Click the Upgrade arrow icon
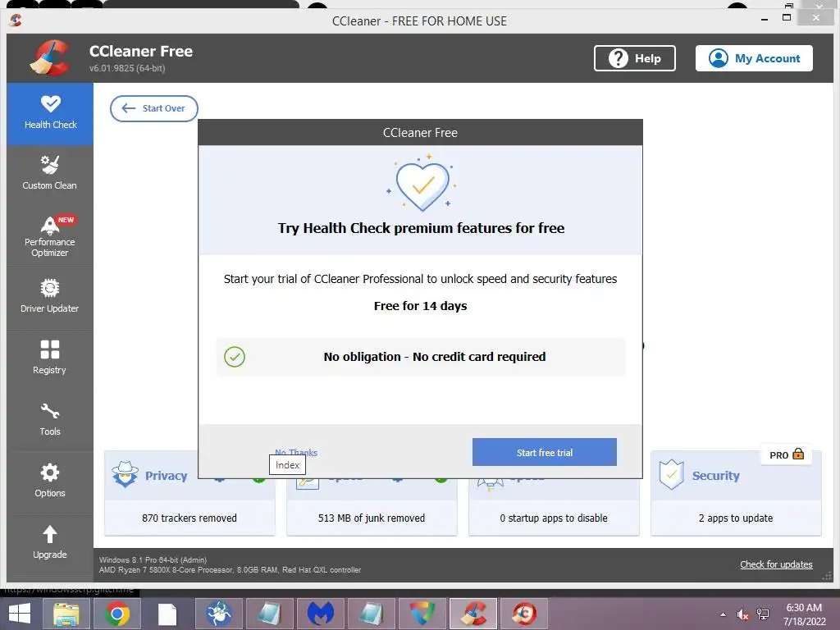The height and width of the screenshot is (630, 840). (50, 534)
